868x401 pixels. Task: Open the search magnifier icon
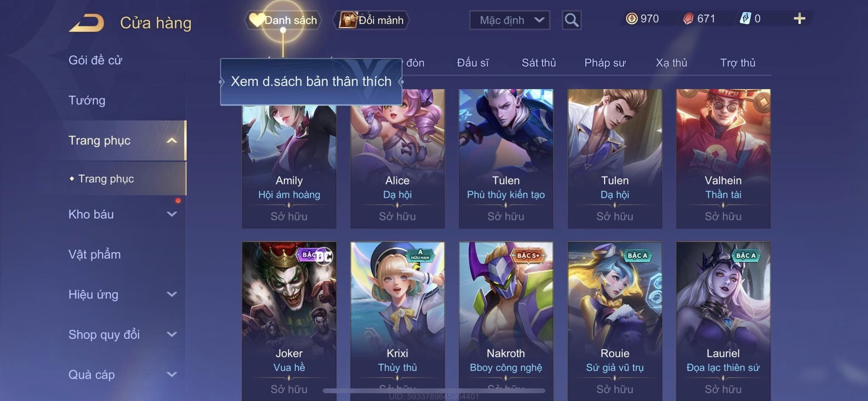pyautogui.click(x=571, y=20)
